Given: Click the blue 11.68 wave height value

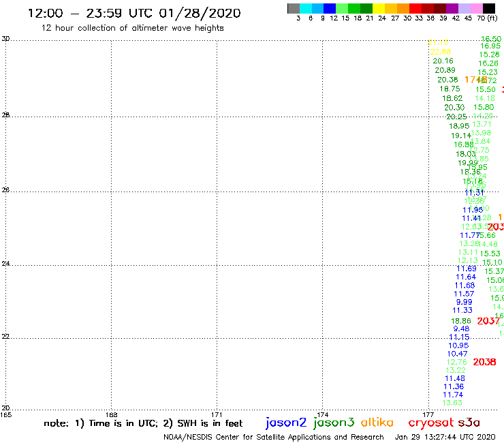Looking at the screenshot, I should pos(464,286).
